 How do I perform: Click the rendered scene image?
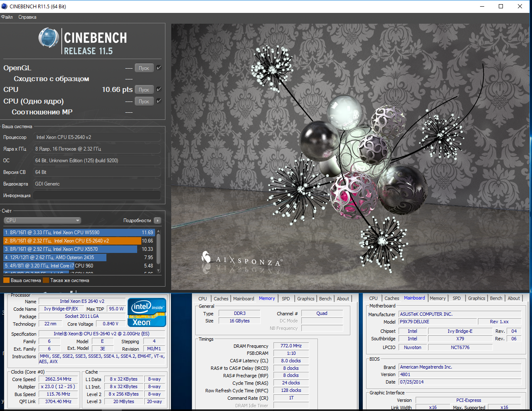[x=350, y=156]
